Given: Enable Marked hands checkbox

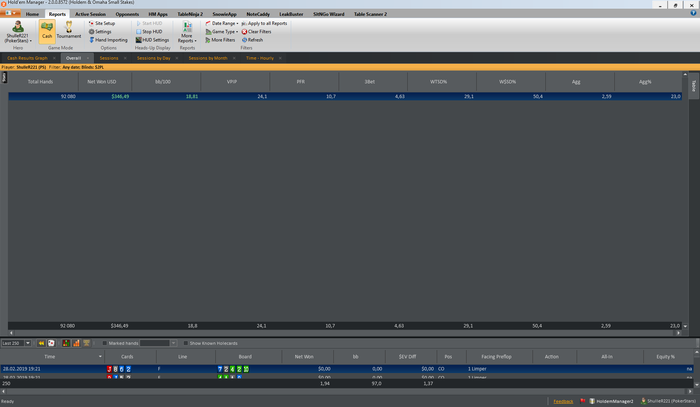Looking at the screenshot, I should 104,343.
